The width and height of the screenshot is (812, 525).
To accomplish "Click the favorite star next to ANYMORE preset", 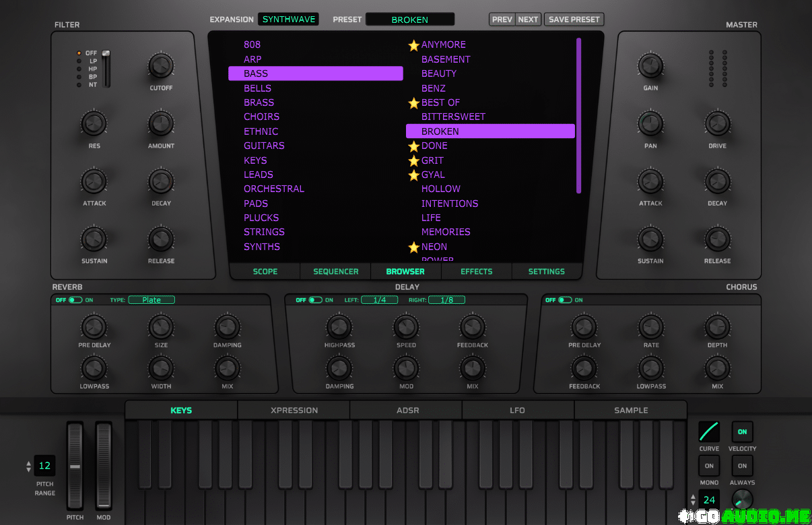I will tap(413, 45).
